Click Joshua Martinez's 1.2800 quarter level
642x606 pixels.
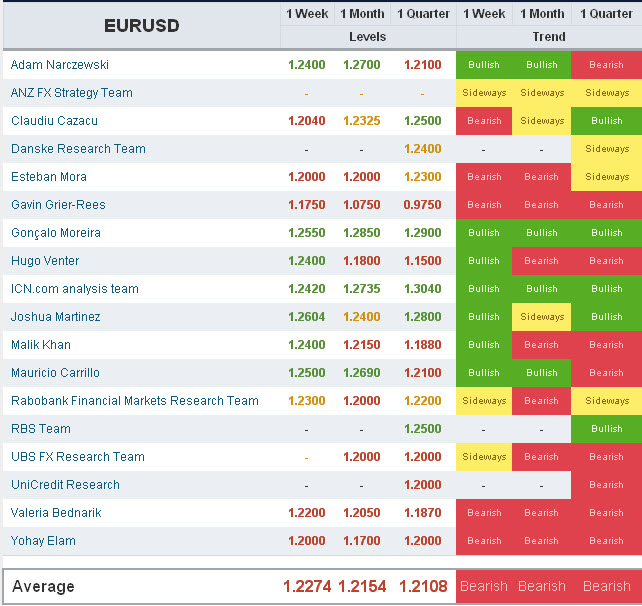tap(423, 317)
